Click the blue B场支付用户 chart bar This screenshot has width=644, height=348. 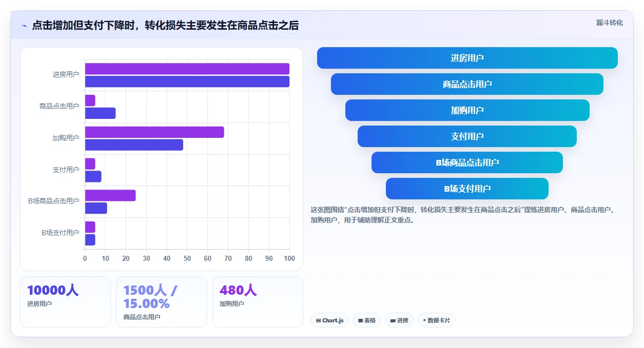pos(90,240)
